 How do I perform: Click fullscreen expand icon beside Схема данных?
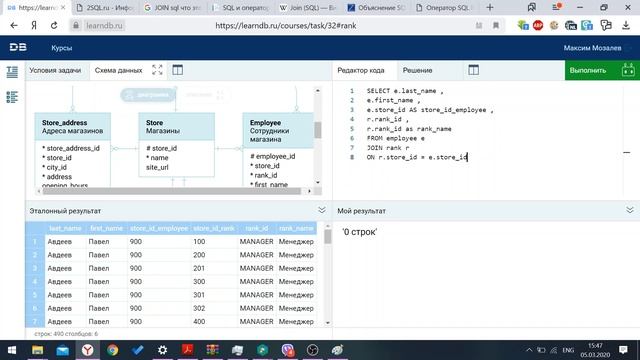point(157,70)
